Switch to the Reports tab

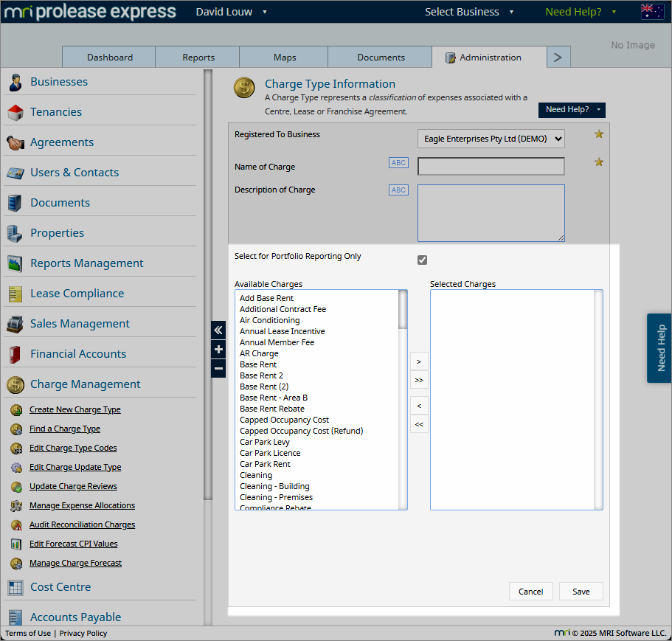pos(198,58)
